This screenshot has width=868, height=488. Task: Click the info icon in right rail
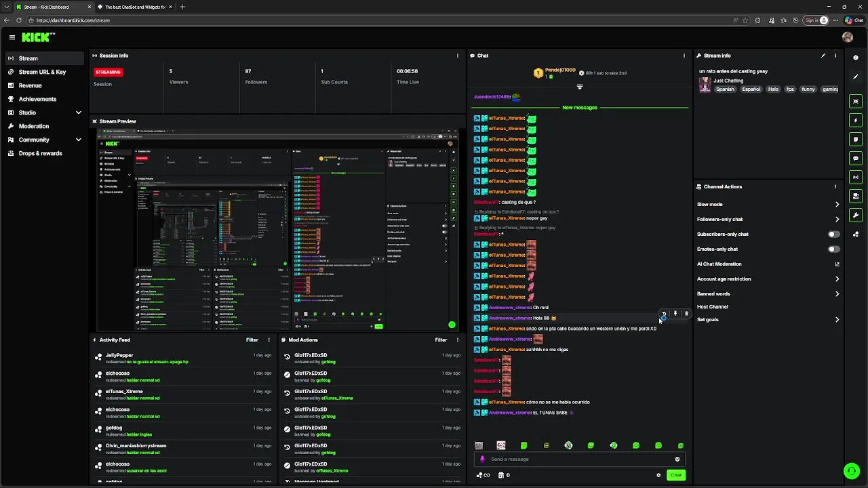click(x=856, y=58)
